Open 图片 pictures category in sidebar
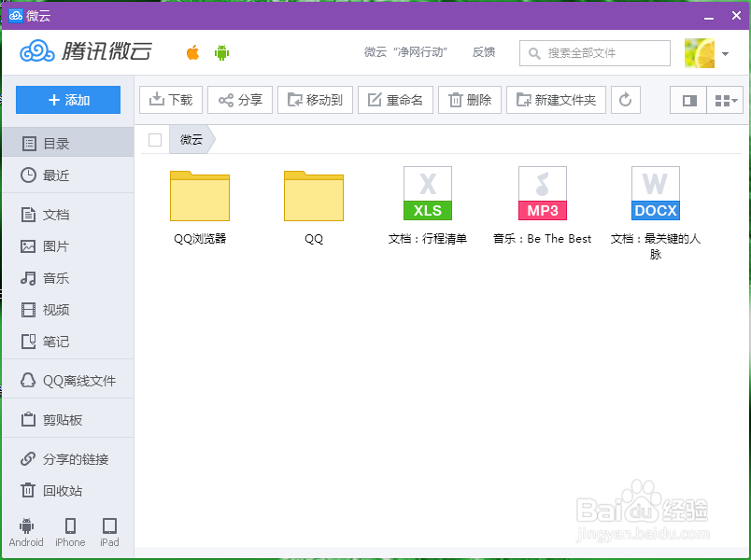The width and height of the screenshot is (751, 560). [x=67, y=246]
